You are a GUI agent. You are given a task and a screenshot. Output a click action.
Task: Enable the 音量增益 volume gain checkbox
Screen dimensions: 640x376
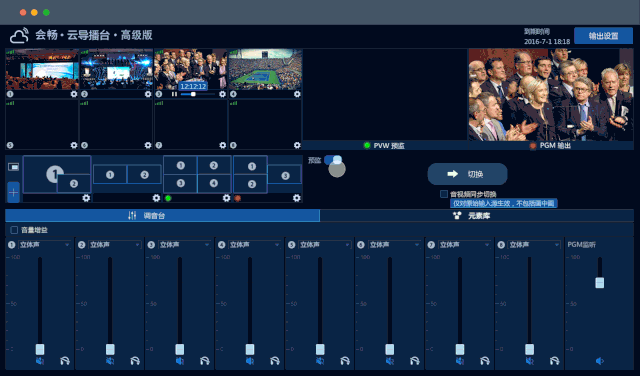(x=14, y=230)
